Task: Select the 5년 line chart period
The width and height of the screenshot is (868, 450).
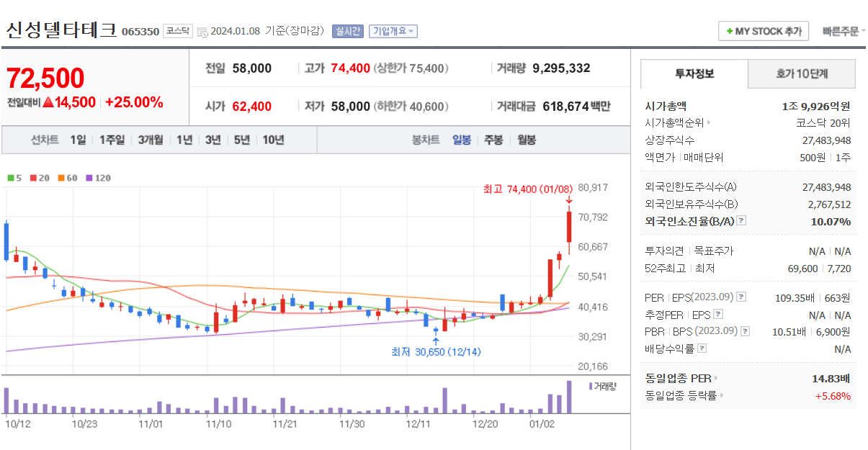Action: pyautogui.click(x=241, y=140)
